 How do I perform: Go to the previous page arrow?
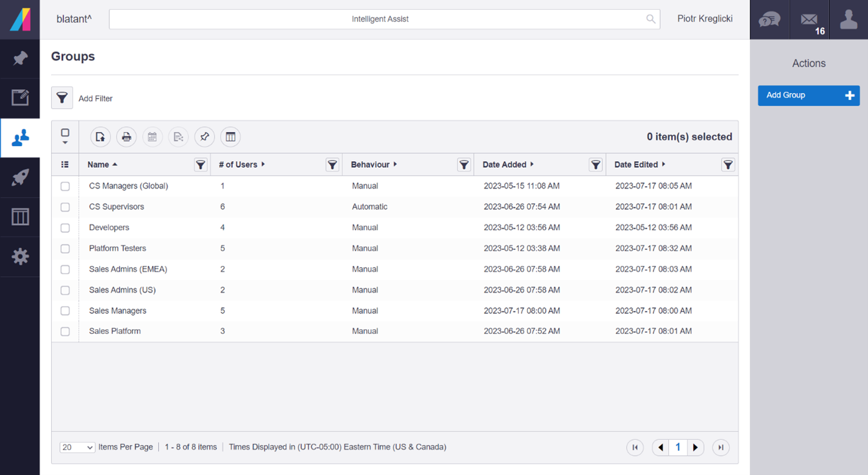[660, 448]
